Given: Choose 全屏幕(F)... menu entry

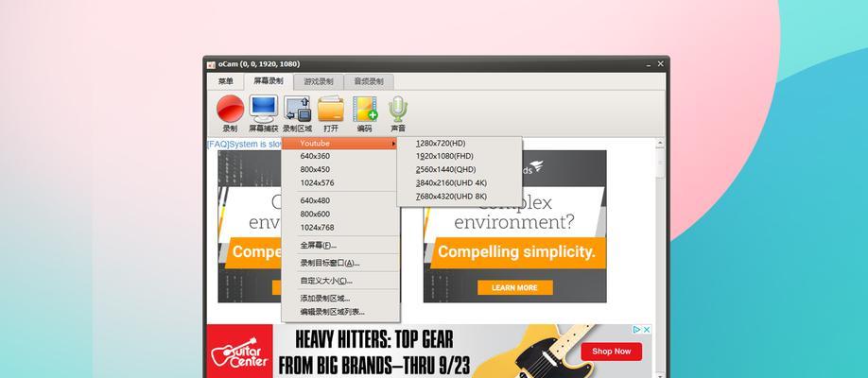Looking at the screenshot, I should [340, 245].
